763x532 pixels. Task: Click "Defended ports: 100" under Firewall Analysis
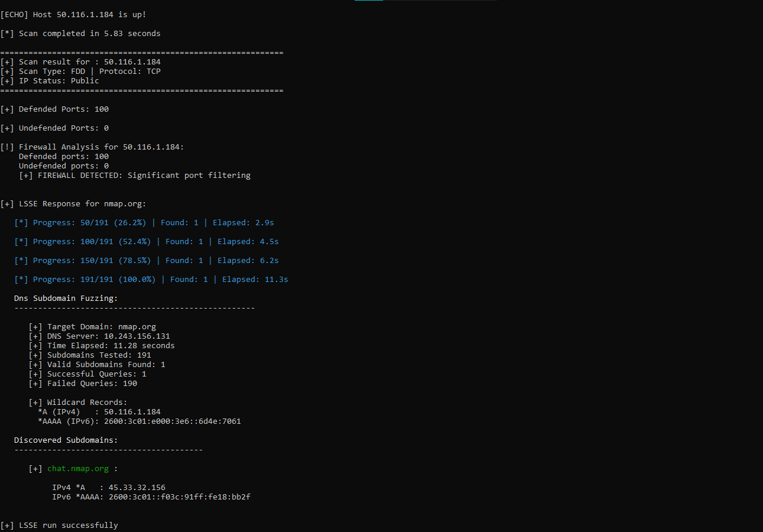click(64, 156)
